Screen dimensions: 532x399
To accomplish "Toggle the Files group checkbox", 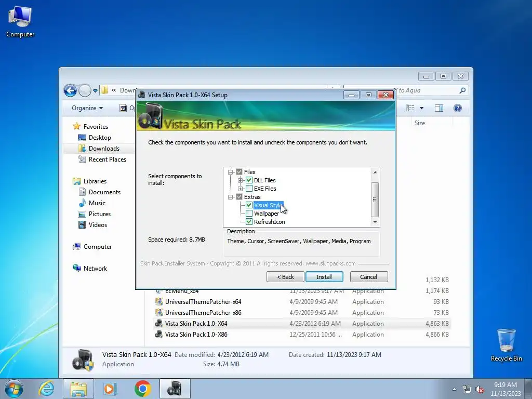I will 239,171.
